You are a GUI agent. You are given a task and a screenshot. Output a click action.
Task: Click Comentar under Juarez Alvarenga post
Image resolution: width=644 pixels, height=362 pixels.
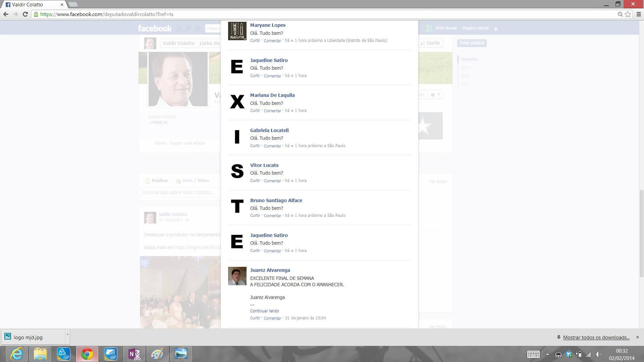272,318
